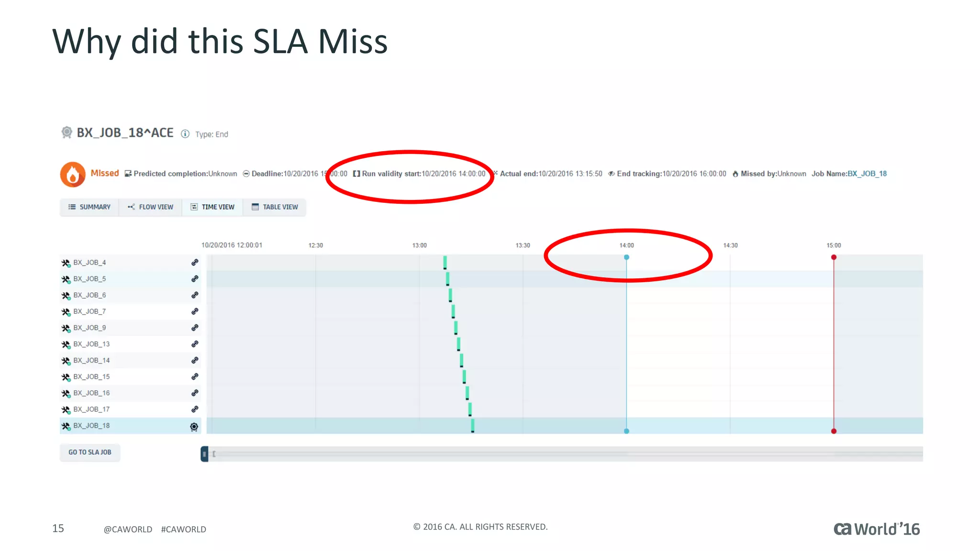This screenshot has height=551, width=980.
Task: Click the 12:30 time axis label
Action: 316,245
